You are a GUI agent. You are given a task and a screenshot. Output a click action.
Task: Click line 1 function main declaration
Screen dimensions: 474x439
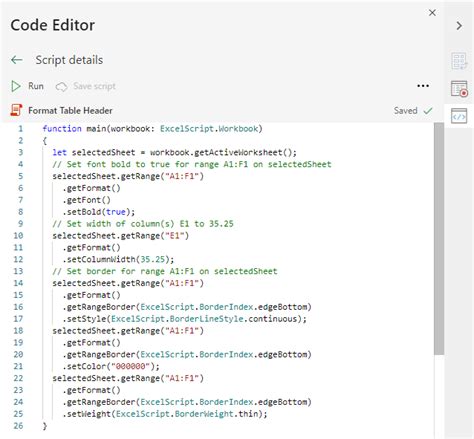pos(152,129)
